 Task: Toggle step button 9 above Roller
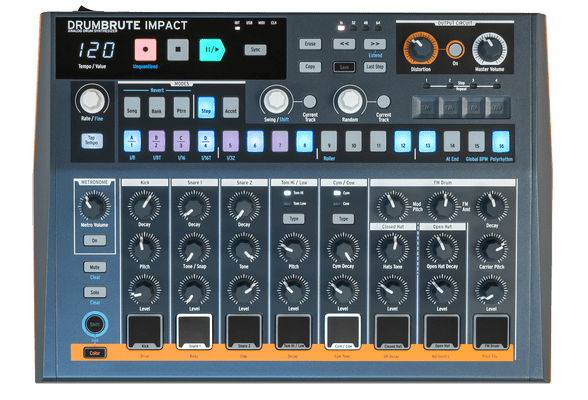point(329,141)
